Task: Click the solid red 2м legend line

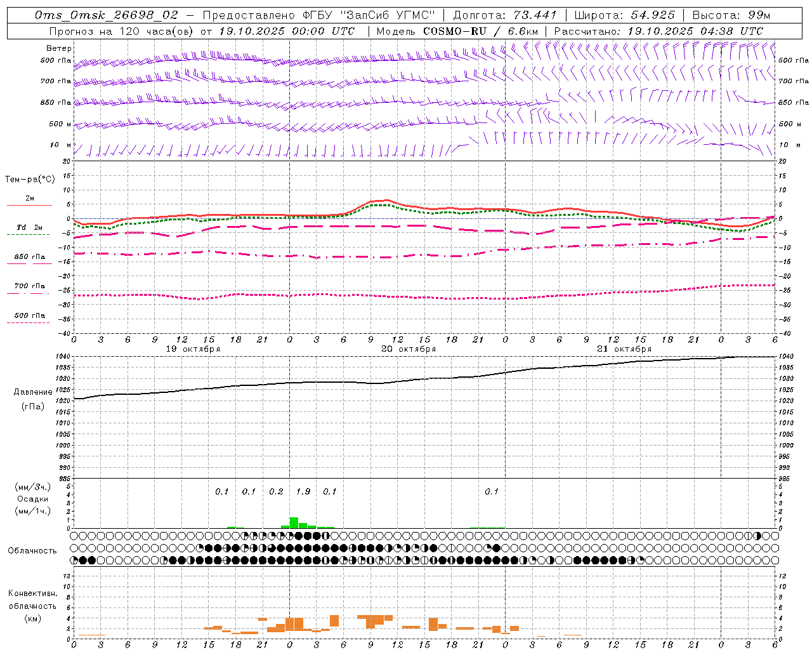Action: click(x=29, y=206)
